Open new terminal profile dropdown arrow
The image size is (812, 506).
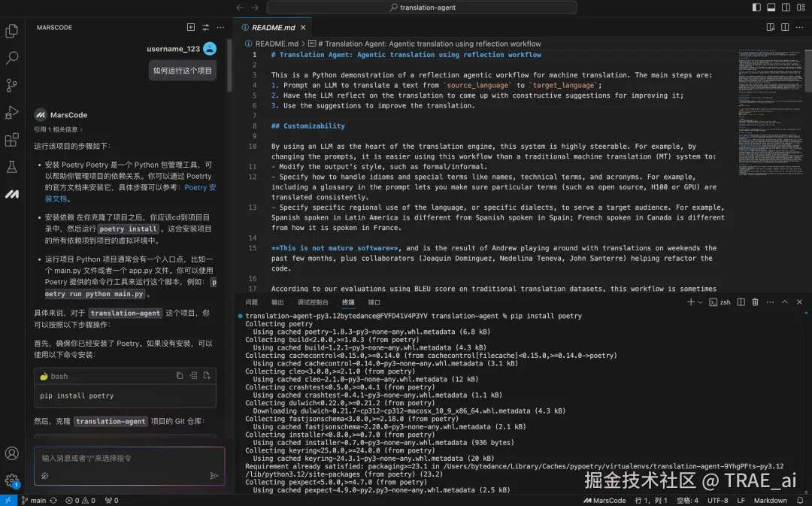[x=700, y=302]
